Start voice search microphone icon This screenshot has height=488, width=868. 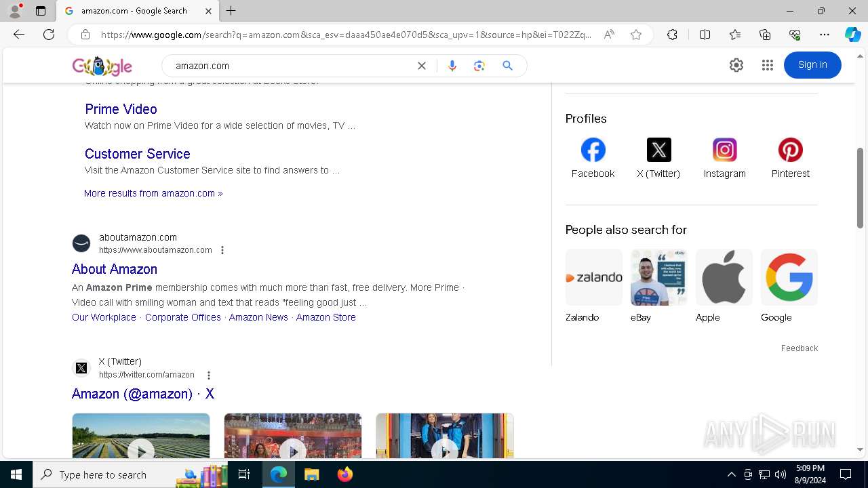click(452, 66)
